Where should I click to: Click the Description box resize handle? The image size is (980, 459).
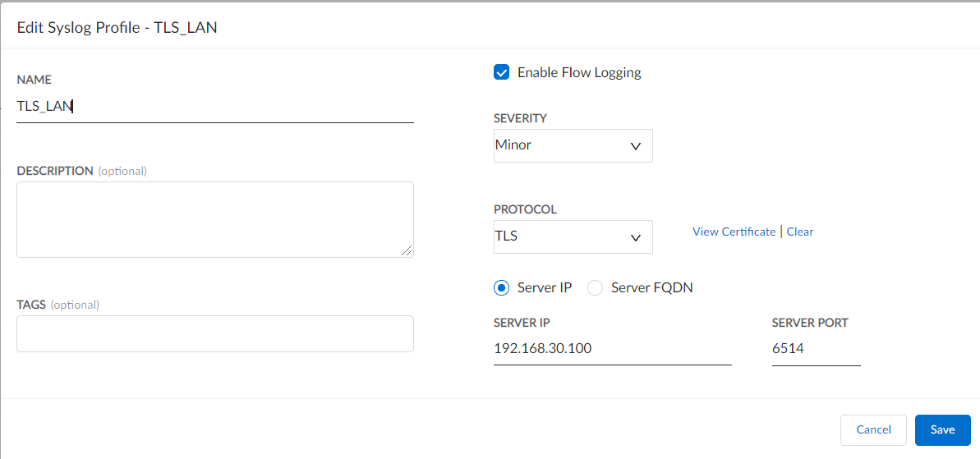[407, 250]
